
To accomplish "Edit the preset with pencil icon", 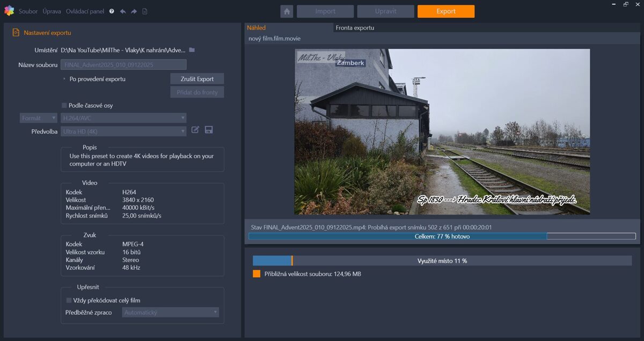I will (195, 130).
